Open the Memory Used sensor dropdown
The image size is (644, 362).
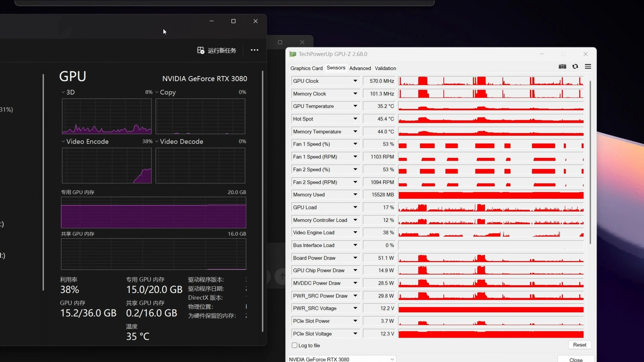(x=355, y=194)
